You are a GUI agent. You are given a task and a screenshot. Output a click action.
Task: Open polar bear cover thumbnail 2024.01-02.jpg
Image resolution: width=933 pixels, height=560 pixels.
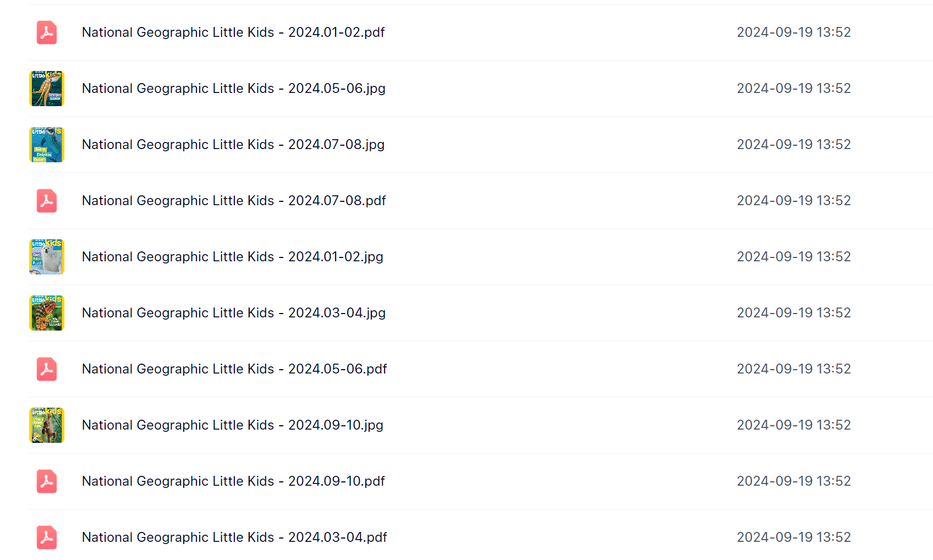(x=47, y=257)
